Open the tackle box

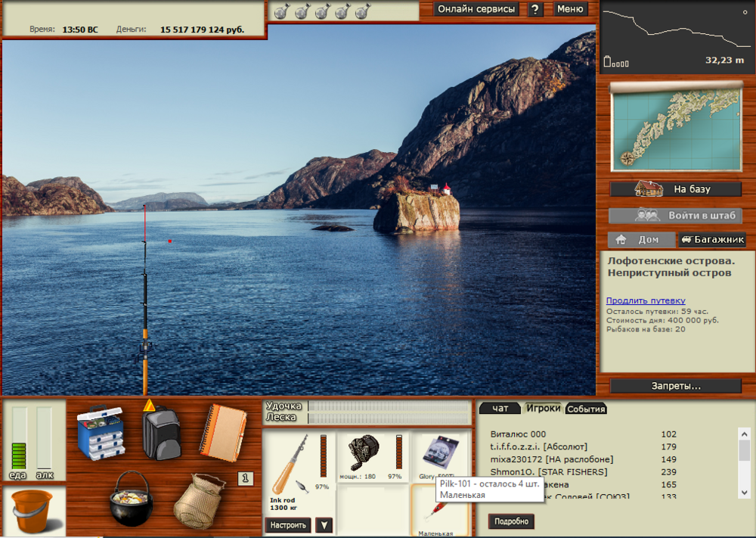[100, 432]
